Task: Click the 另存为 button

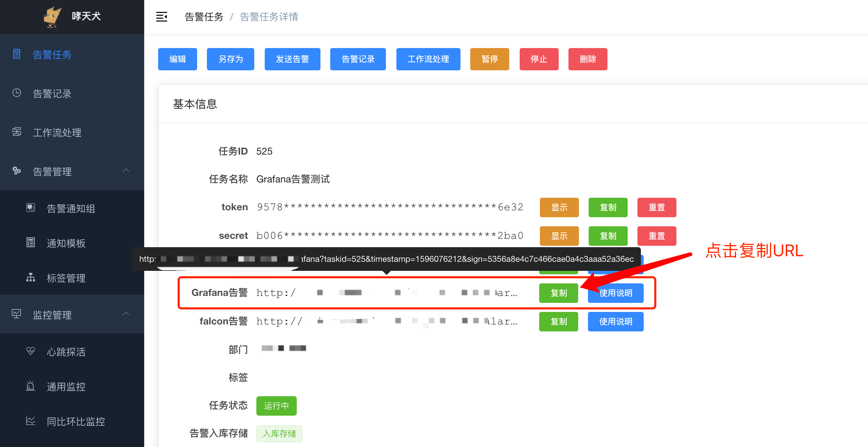Action: click(x=231, y=59)
